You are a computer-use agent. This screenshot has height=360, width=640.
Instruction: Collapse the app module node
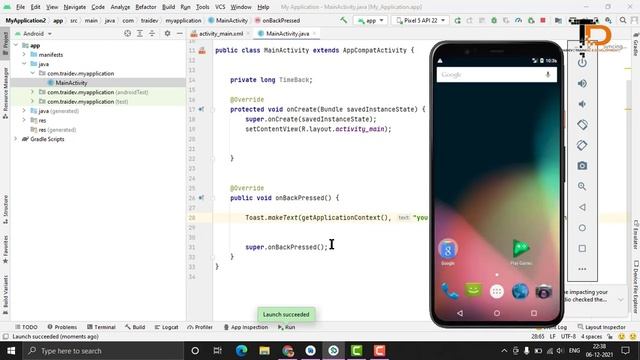click(16, 45)
